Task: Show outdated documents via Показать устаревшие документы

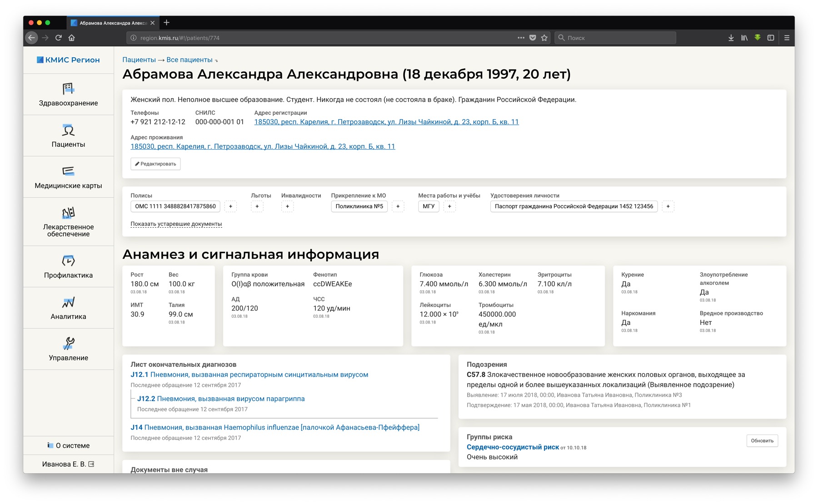Action: 176,224
